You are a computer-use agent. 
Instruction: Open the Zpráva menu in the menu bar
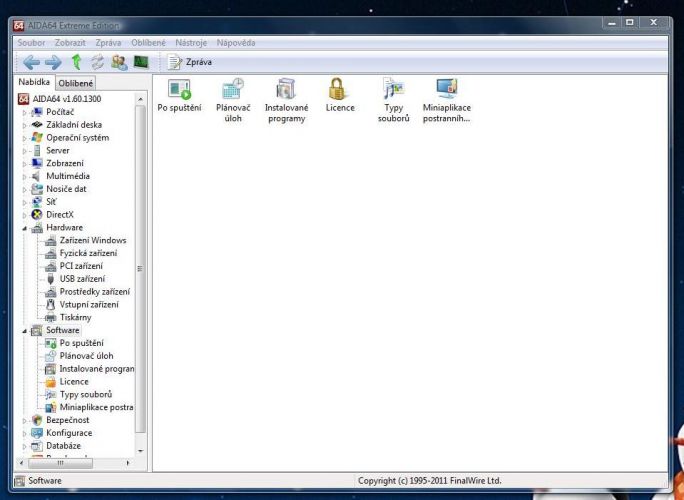click(108, 43)
